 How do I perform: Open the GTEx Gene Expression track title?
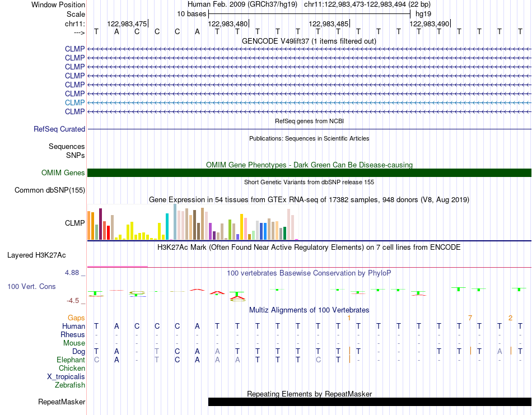309,199
